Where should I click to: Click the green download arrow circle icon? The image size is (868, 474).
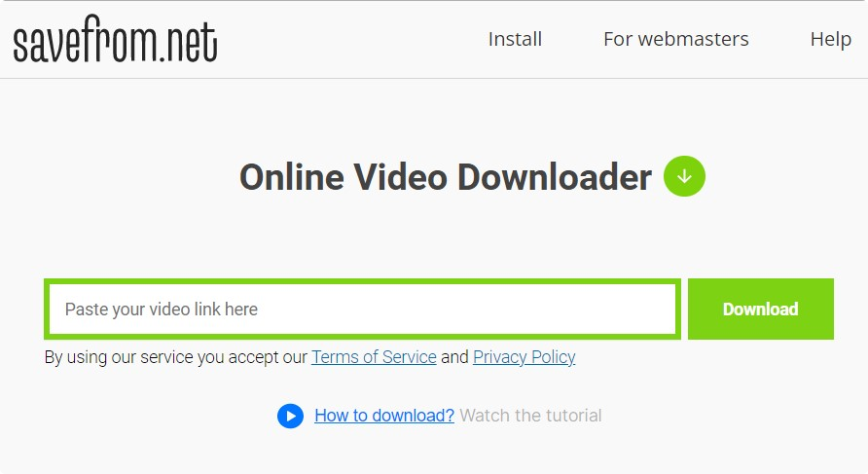(x=684, y=176)
